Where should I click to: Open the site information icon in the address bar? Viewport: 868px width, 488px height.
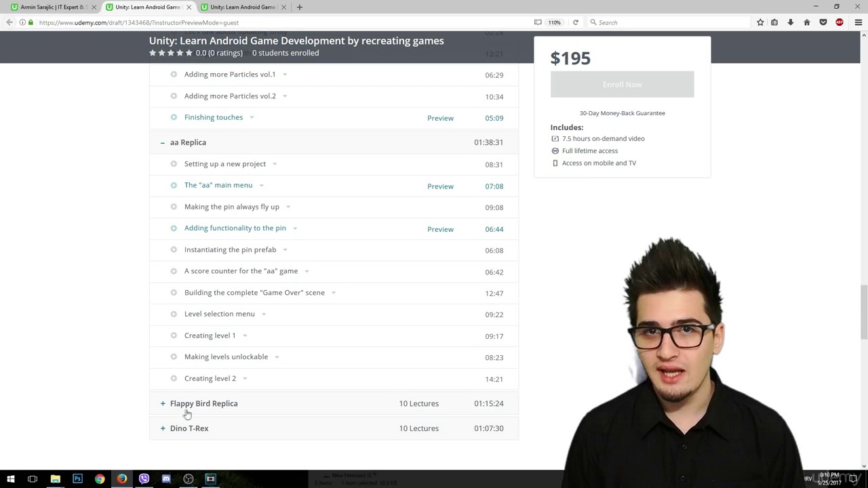tap(22, 22)
